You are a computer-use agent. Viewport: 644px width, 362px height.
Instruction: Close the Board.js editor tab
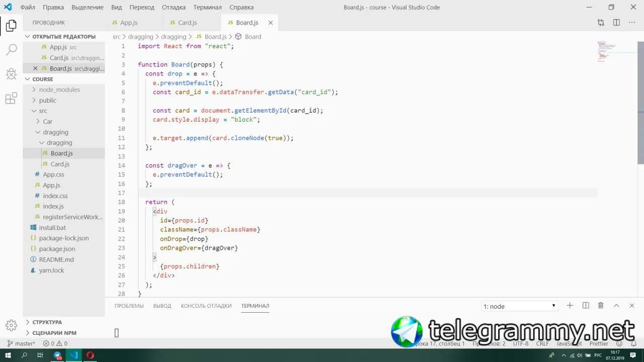(x=271, y=23)
